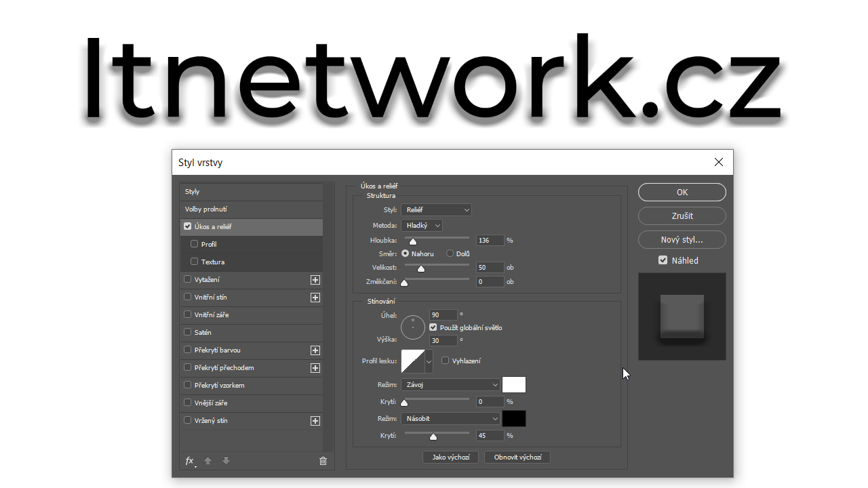Toggle the Textura checkbox
868x488 pixels.
pos(195,262)
